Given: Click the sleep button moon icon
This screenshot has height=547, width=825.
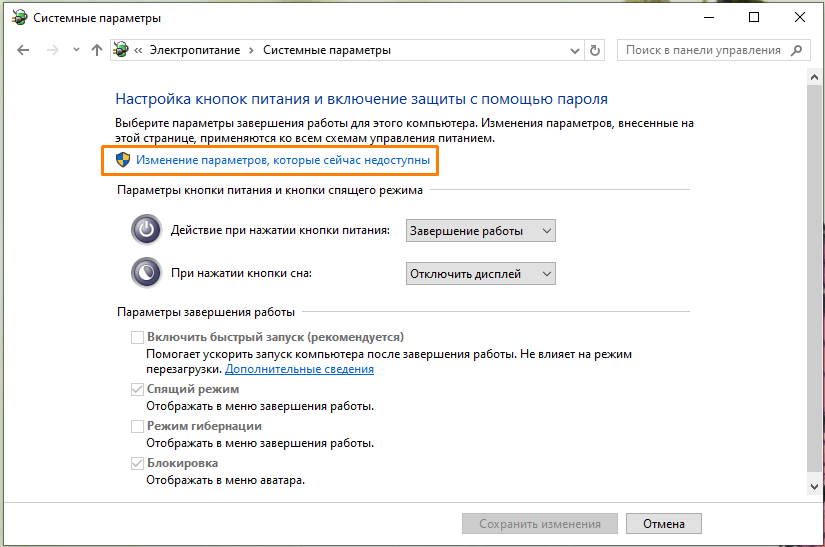Looking at the screenshot, I should (146, 272).
